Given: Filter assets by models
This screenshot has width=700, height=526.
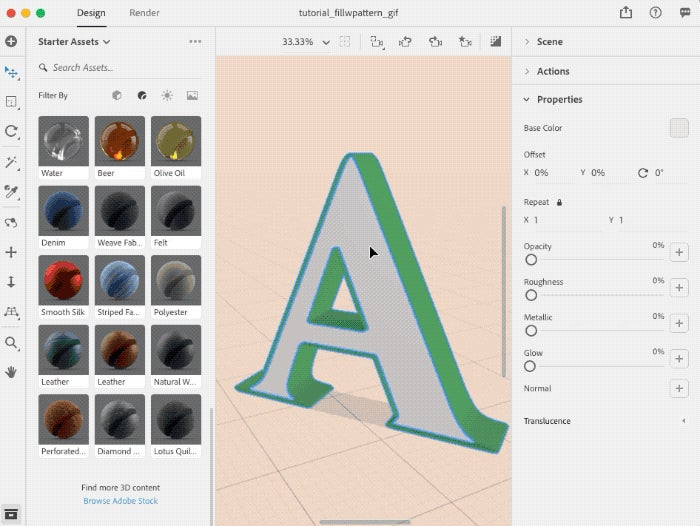Looking at the screenshot, I should [x=117, y=96].
